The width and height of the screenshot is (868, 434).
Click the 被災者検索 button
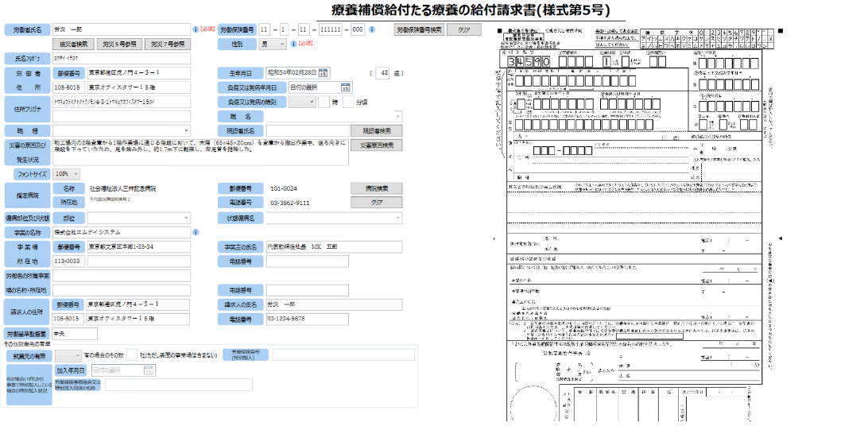point(74,44)
